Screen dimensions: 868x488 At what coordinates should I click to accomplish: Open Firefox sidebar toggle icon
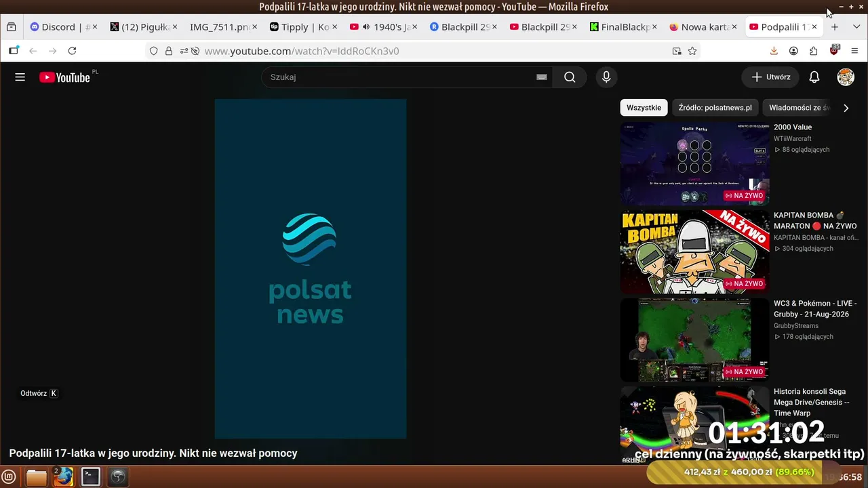pos(14,51)
